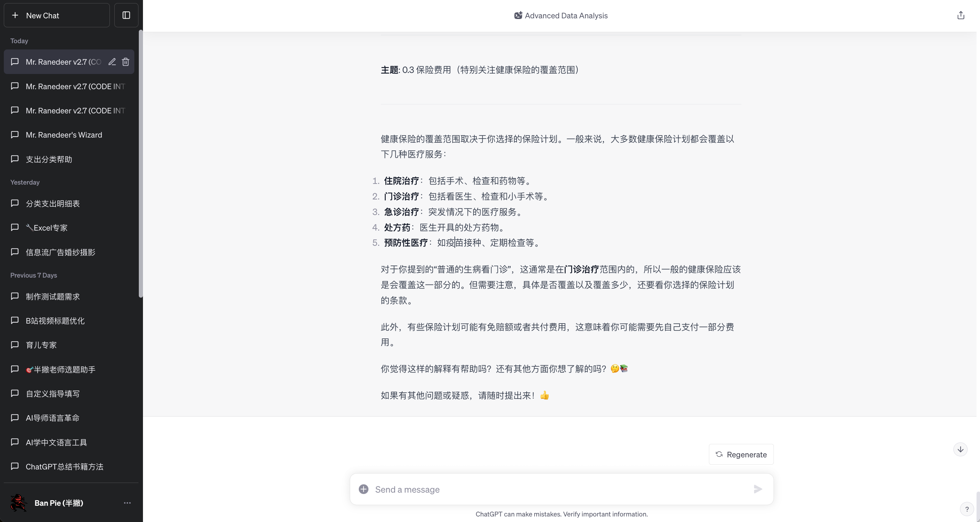Viewport: 980px width, 522px height.
Task: Open the question mark help button
Action: click(967, 509)
